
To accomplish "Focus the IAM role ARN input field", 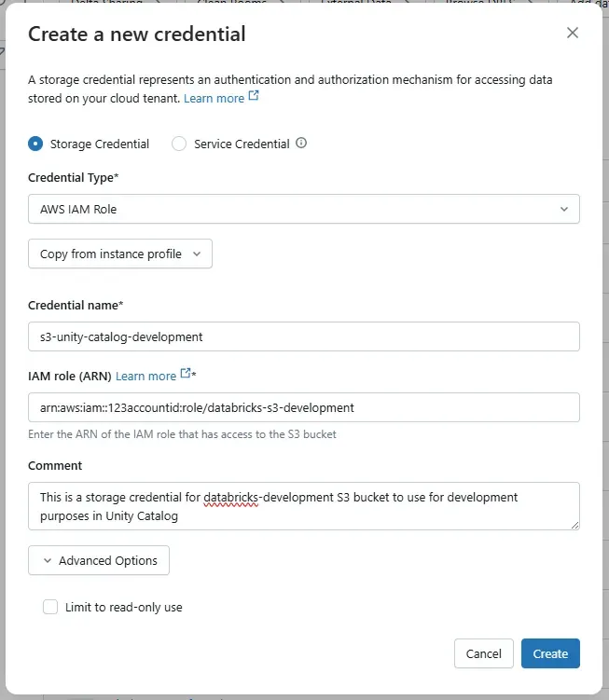I will tap(303, 407).
